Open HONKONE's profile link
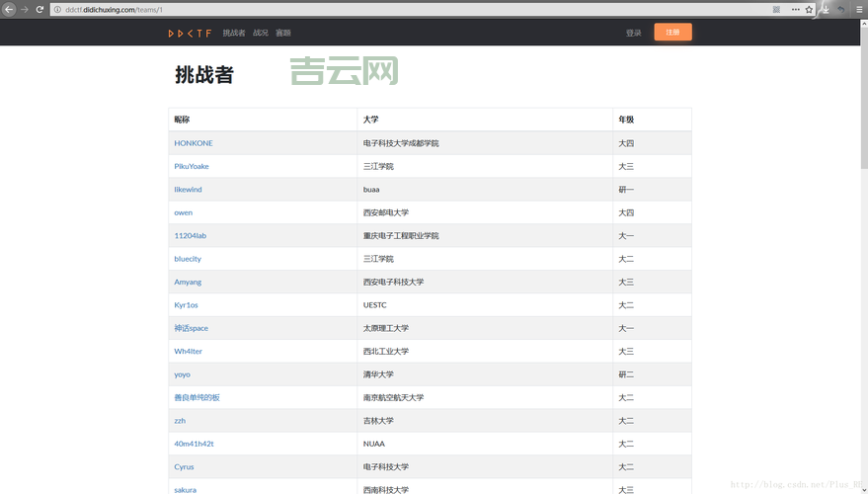868x494 pixels. [x=194, y=143]
